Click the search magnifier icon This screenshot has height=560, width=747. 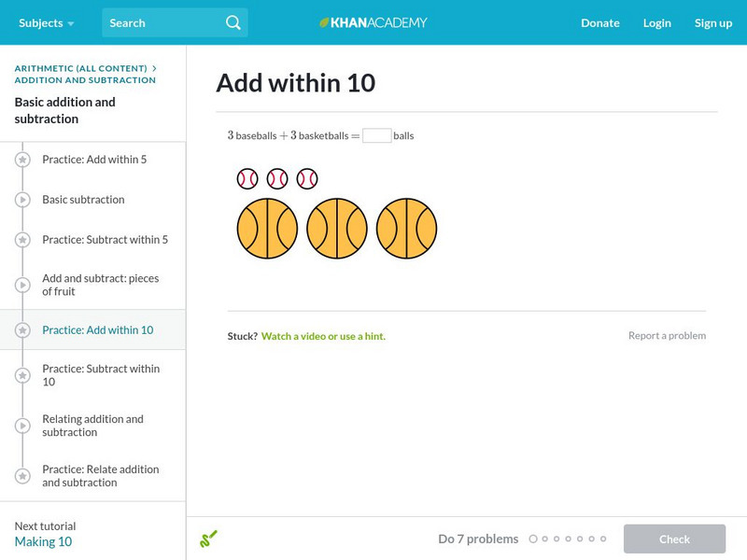[x=233, y=22]
